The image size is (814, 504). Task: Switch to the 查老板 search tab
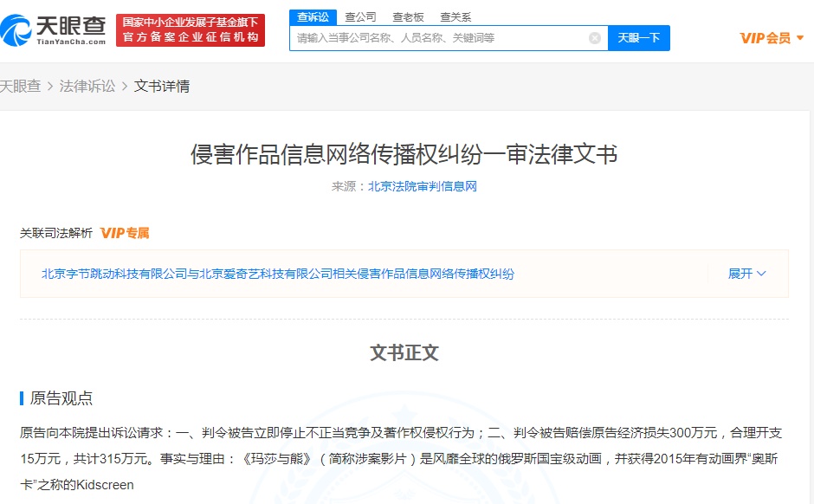(408, 17)
